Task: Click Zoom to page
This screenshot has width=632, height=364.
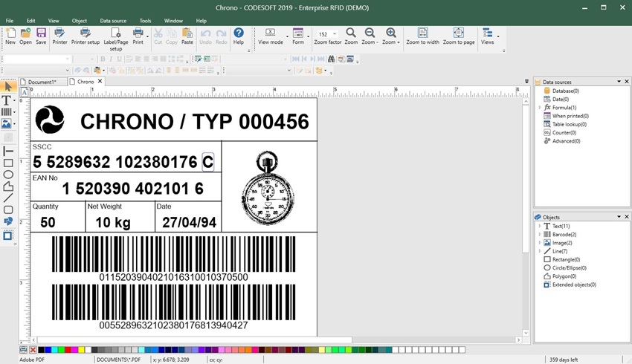Action: (459, 36)
